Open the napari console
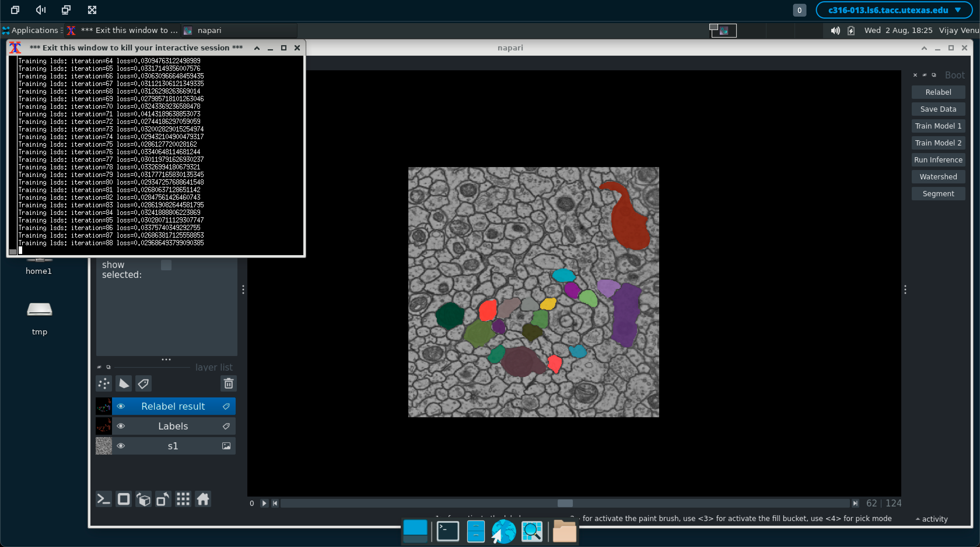Image resolution: width=980 pixels, height=547 pixels. 104,499
